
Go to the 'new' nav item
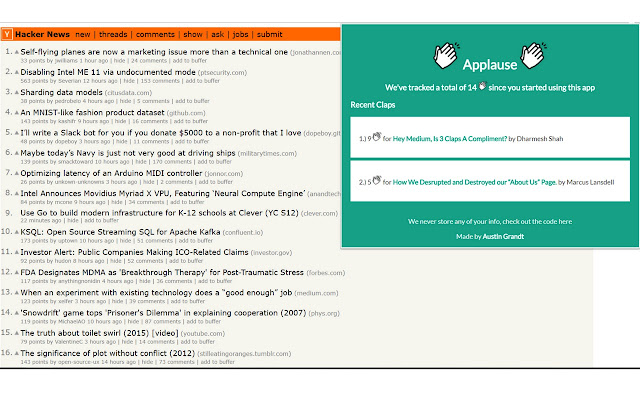[x=82, y=34]
